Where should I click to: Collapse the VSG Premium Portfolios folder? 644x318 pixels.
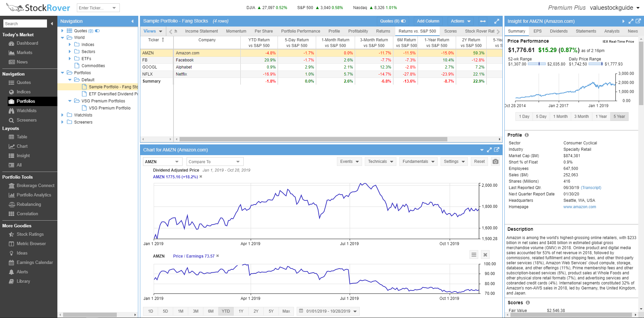pos(70,101)
